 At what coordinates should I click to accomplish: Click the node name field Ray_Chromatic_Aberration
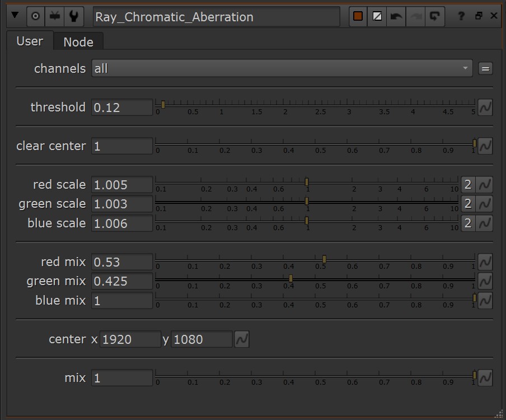pyautogui.click(x=216, y=17)
